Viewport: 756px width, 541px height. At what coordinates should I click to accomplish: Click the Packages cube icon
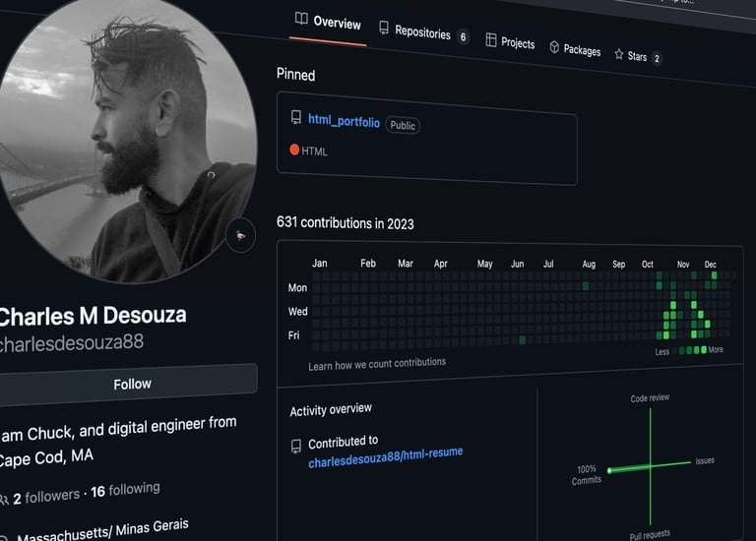coord(554,47)
